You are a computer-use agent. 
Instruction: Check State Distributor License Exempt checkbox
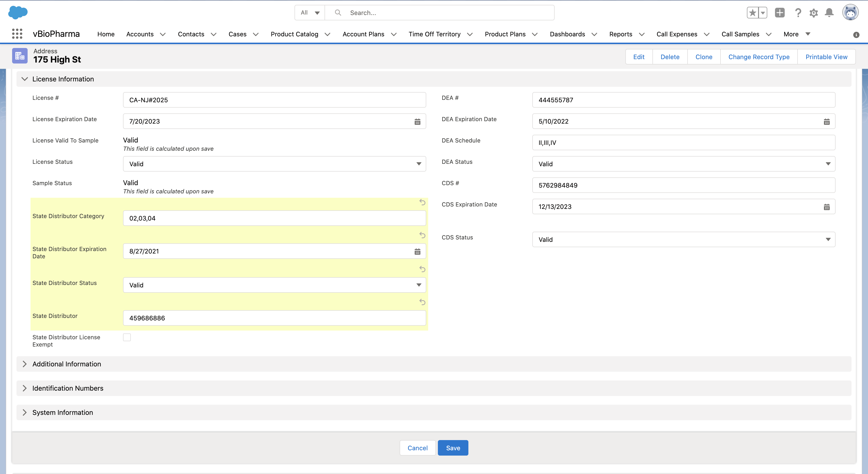pos(127,338)
